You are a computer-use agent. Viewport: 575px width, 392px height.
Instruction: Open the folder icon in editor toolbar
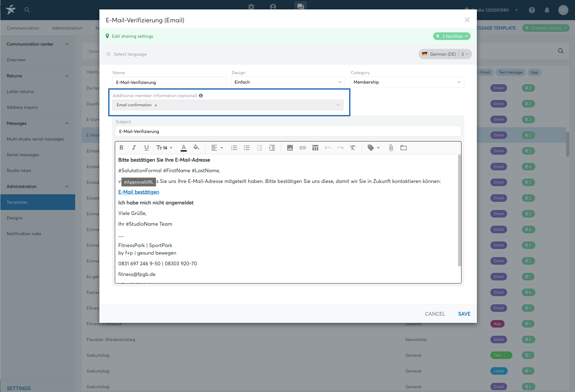(404, 148)
